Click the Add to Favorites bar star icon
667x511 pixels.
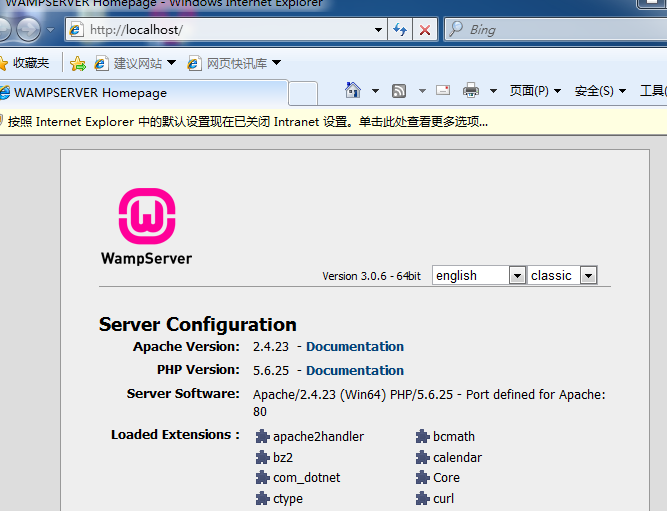pyautogui.click(x=78, y=63)
